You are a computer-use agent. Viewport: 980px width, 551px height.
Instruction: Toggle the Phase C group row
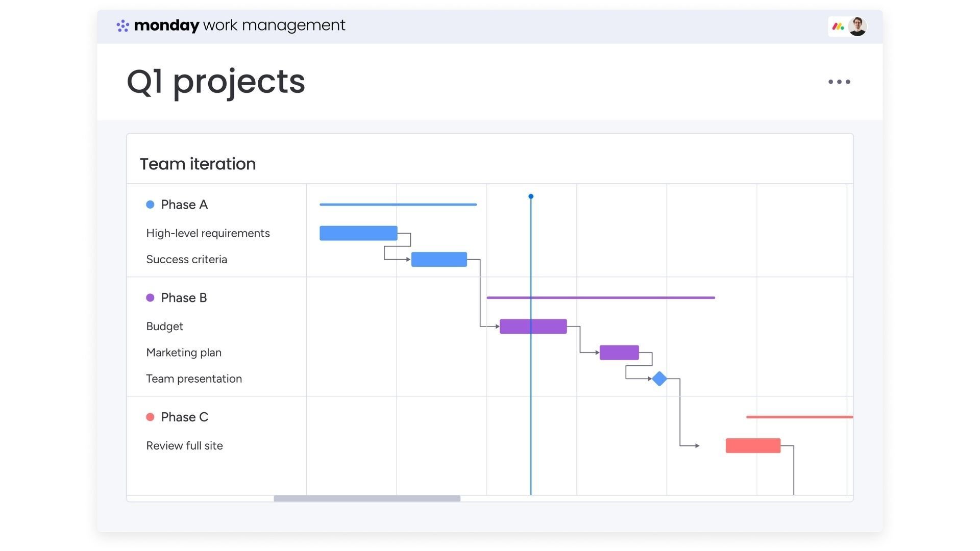coord(184,417)
